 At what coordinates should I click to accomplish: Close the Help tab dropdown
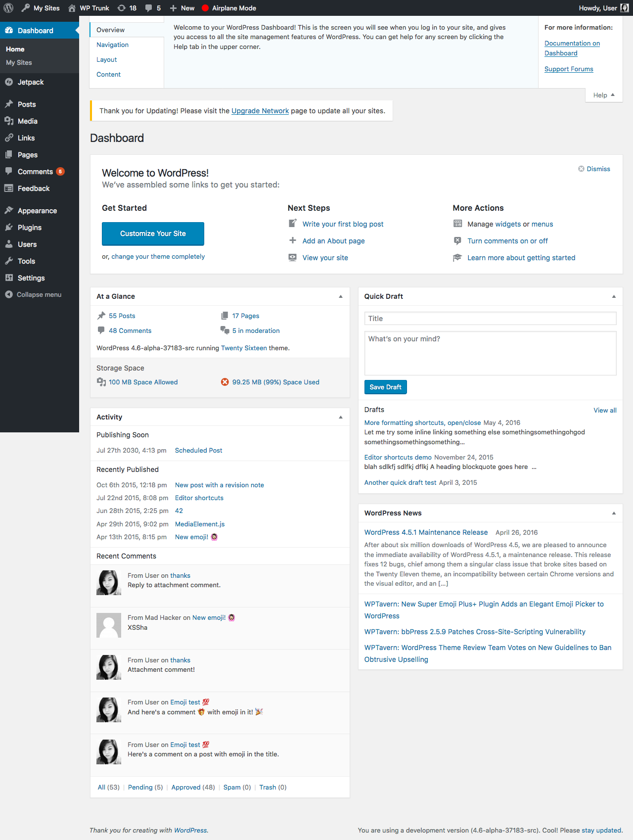pos(603,95)
